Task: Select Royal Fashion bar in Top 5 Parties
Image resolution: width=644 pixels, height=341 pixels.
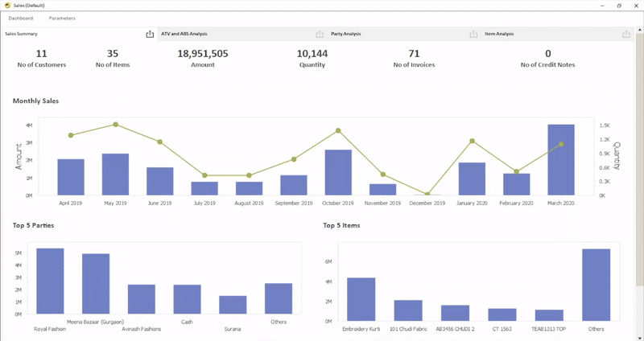Action: [50, 281]
